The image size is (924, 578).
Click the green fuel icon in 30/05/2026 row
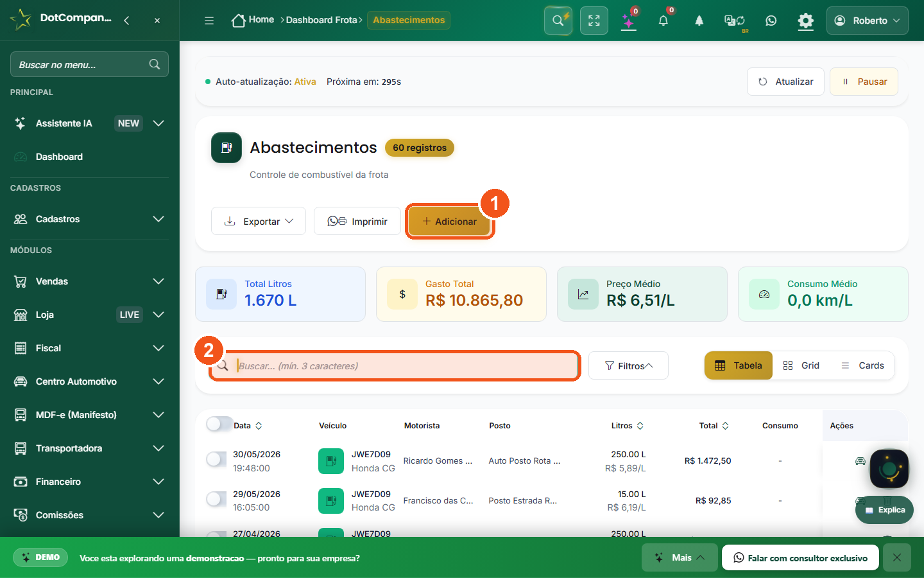pos(331,461)
